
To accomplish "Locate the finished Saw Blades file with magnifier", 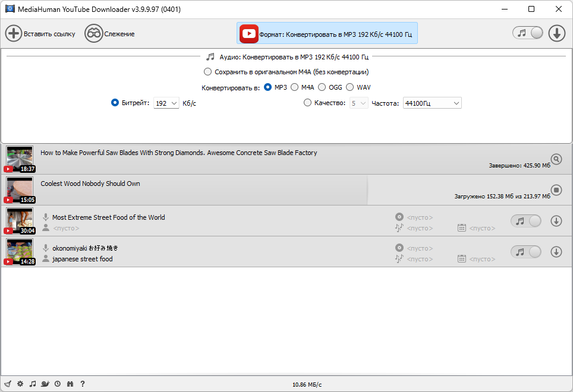I will point(556,159).
